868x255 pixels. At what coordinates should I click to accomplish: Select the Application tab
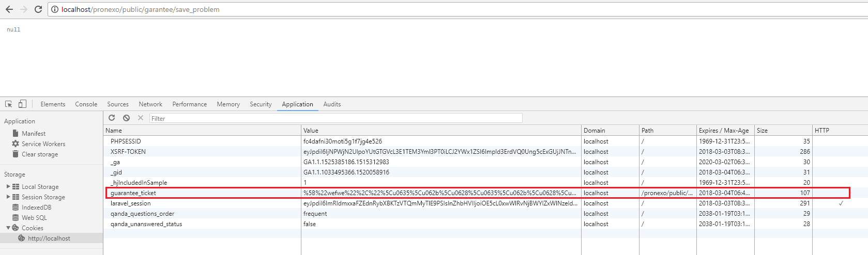(297, 104)
